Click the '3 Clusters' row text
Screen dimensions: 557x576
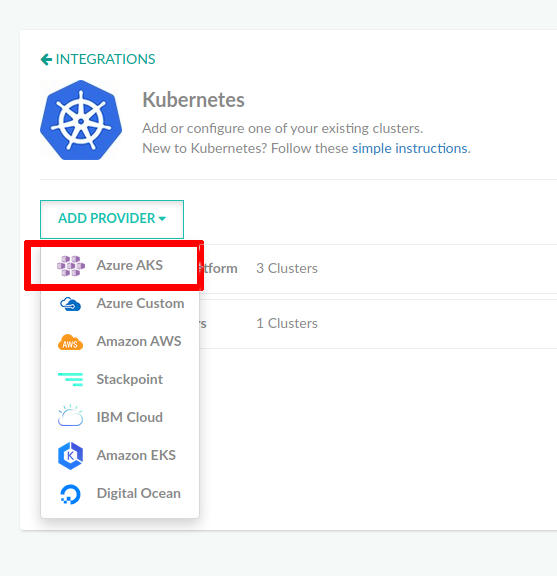(287, 268)
